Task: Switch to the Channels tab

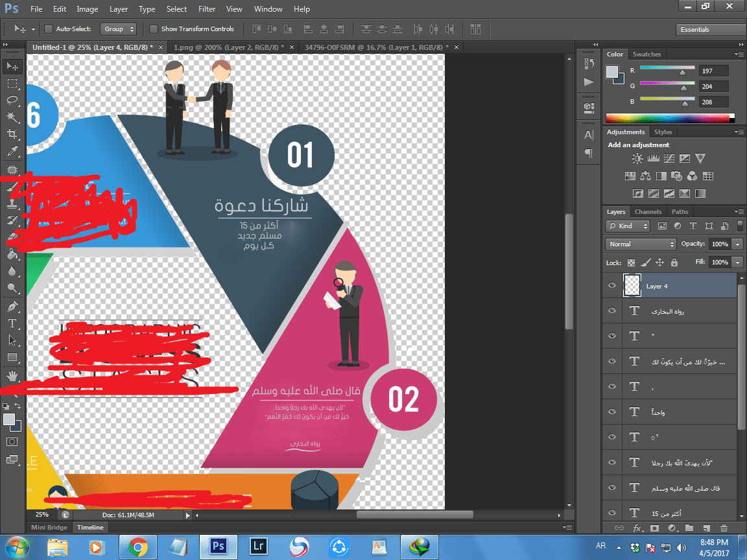Action: coord(648,212)
